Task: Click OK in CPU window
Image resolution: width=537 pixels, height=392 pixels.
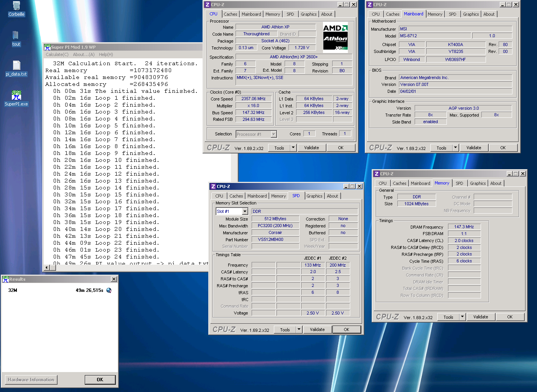Action: [x=341, y=148]
